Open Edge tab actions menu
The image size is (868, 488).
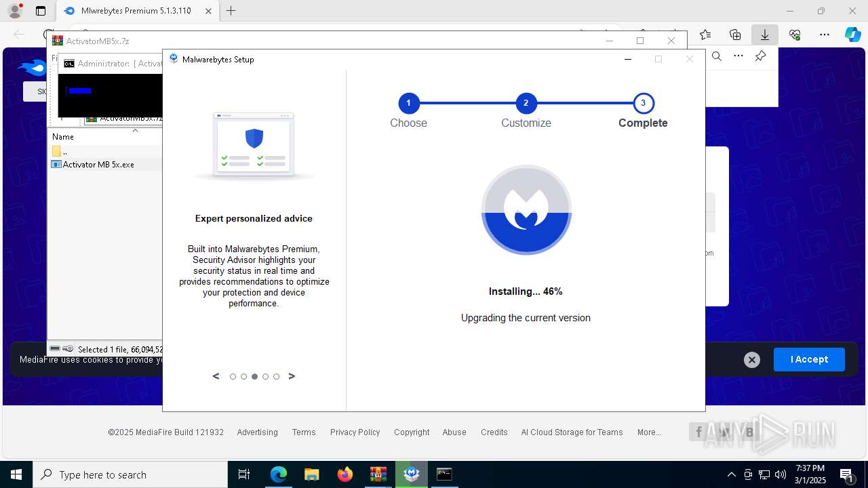pos(41,11)
